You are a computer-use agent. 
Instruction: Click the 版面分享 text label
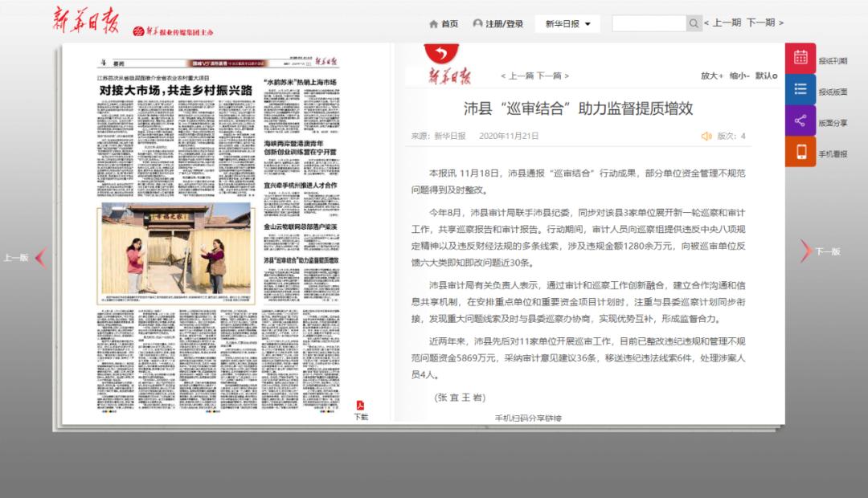tap(833, 123)
